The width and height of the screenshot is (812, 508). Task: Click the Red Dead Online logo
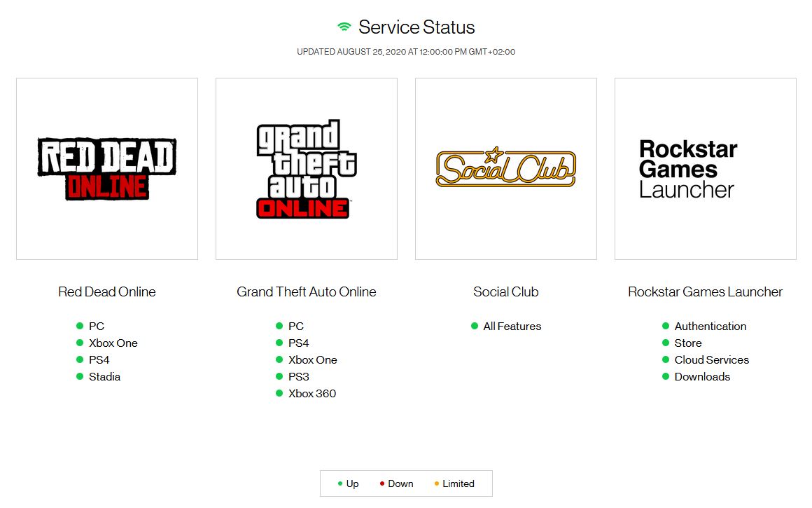[106, 167]
